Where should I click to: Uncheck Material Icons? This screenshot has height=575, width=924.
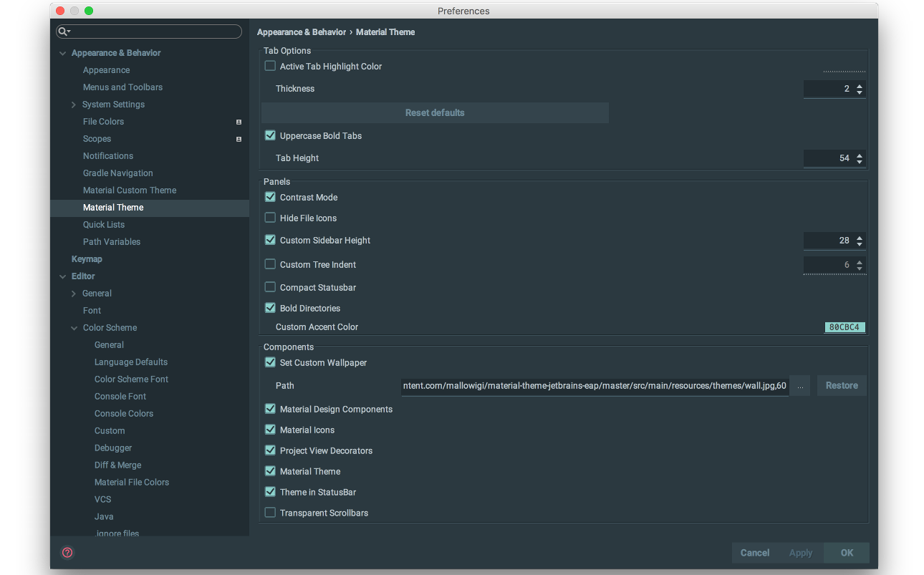tap(270, 430)
